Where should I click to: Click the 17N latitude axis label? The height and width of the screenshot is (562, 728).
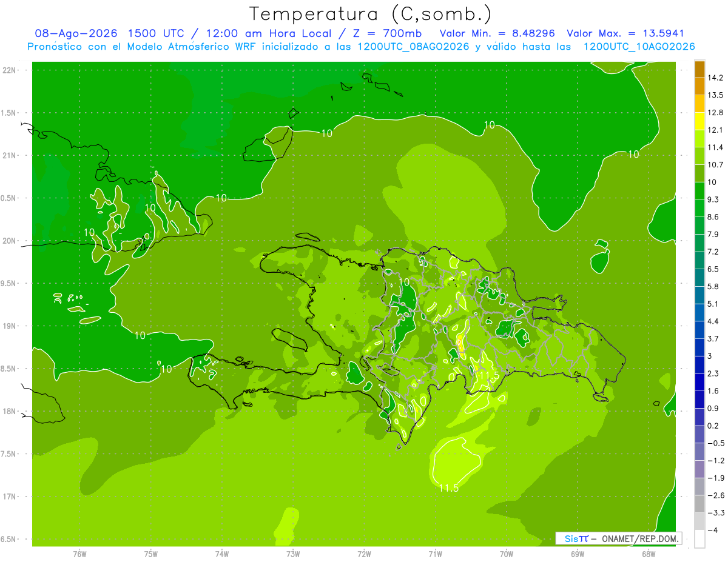[x=8, y=497]
